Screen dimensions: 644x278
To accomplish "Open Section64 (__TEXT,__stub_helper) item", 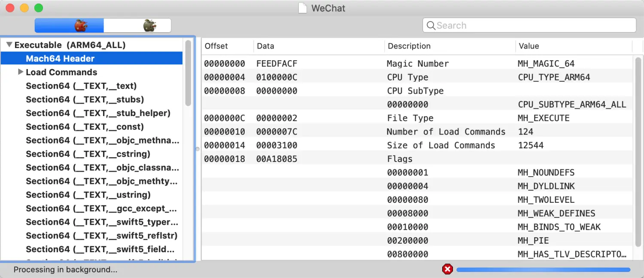I will click(98, 113).
